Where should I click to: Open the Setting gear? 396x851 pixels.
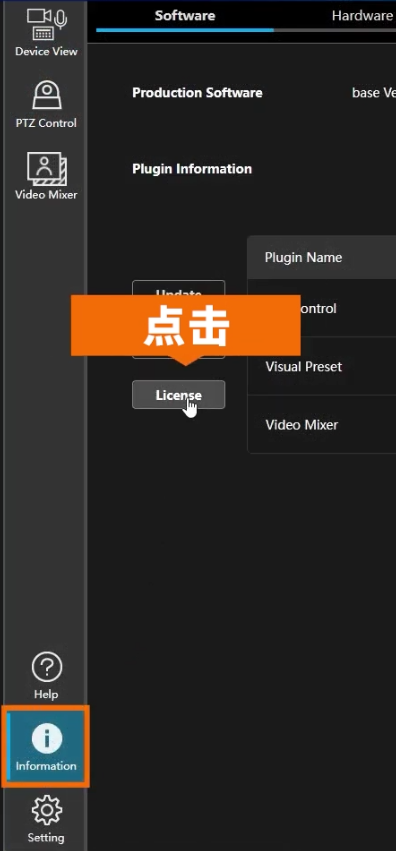[x=46, y=818]
